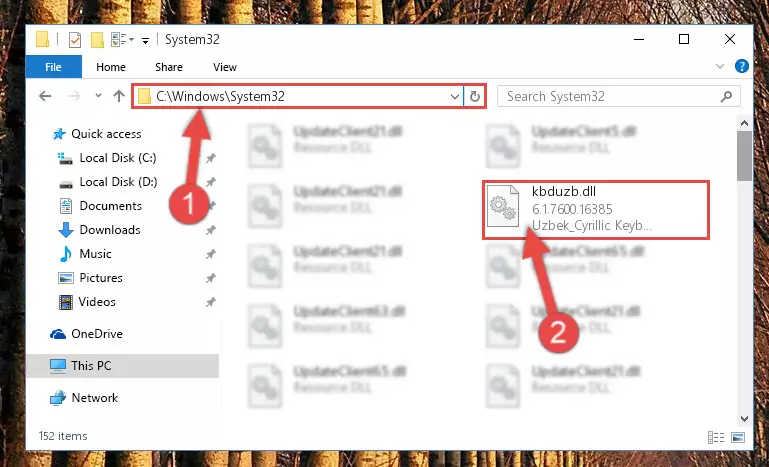
Task: Select OneDrive in the navigation pane
Action: pyautogui.click(x=97, y=334)
